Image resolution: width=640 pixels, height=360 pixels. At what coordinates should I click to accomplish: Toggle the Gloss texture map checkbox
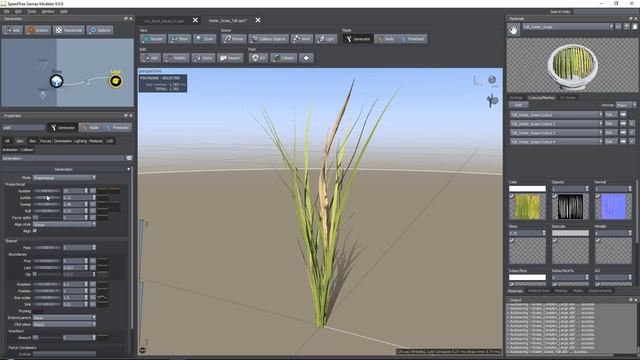click(511, 240)
